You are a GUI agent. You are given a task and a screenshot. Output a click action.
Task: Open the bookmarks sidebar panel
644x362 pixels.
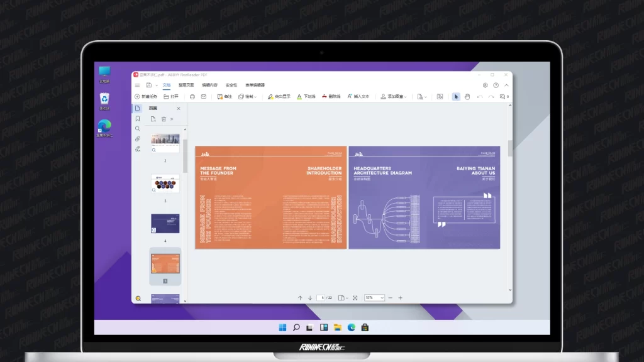click(138, 118)
